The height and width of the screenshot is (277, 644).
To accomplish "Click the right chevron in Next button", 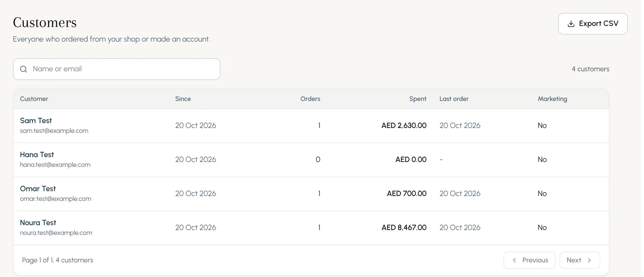I will (x=589, y=260).
